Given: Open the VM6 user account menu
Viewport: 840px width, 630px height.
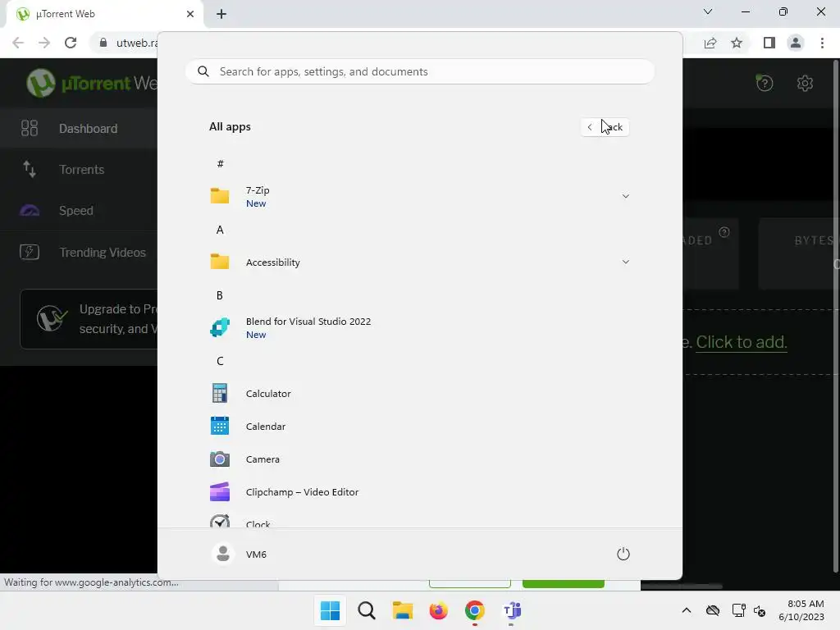Looking at the screenshot, I should 240,554.
